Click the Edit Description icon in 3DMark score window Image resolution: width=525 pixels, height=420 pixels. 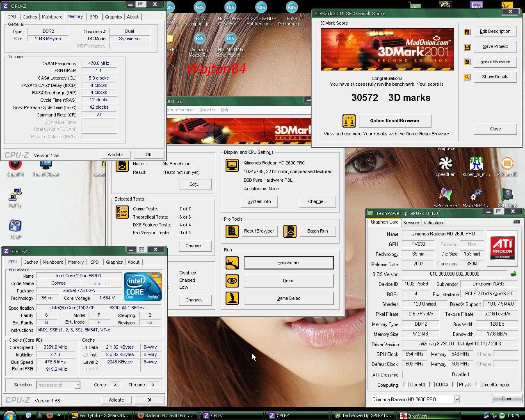point(467,32)
